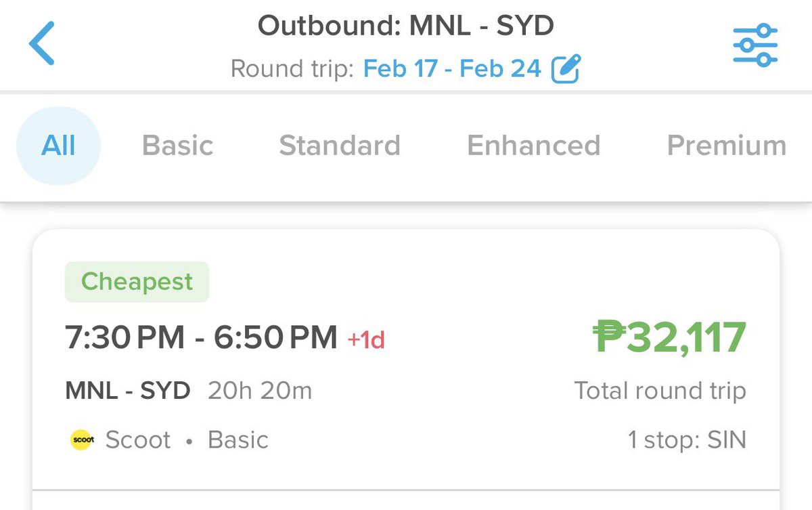Switch to the Enhanced fare tab
Viewport: 812px width, 510px height.
coord(534,146)
